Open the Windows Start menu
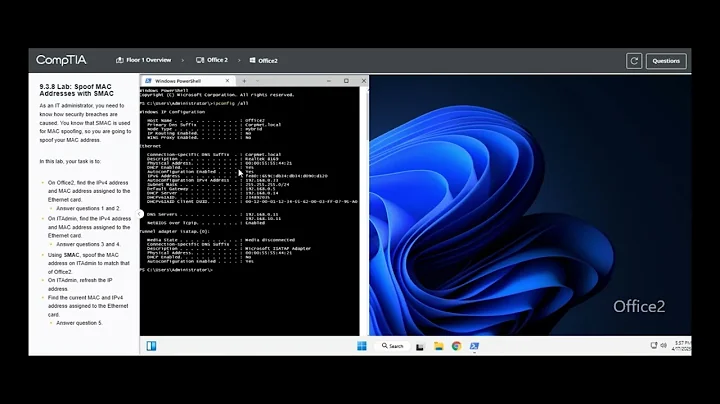This screenshot has height=404, width=720. [x=362, y=346]
